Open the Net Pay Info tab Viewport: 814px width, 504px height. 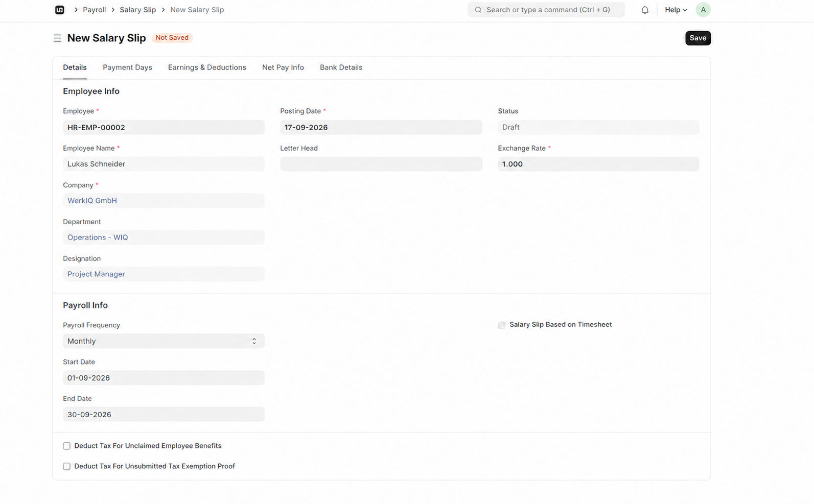click(283, 67)
